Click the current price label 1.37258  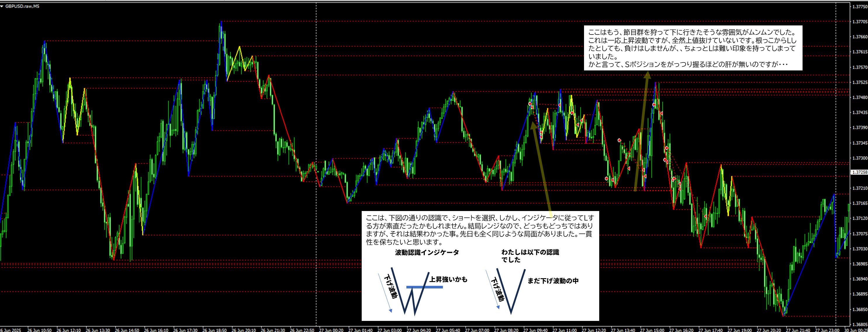pos(860,172)
